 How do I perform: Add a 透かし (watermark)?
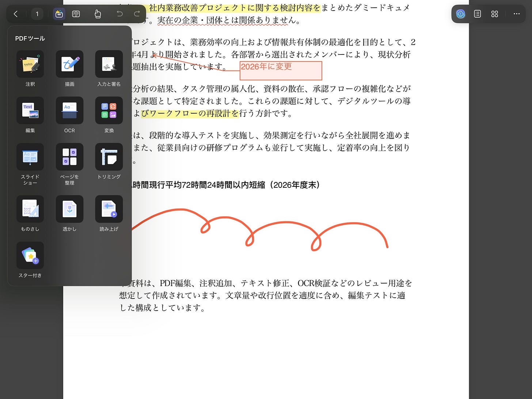coord(69,209)
